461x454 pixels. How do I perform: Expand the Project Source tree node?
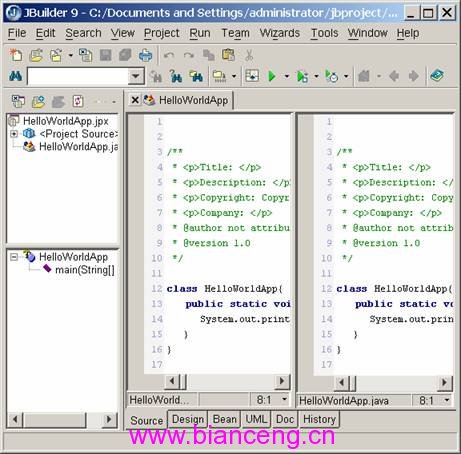pos(14,134)
